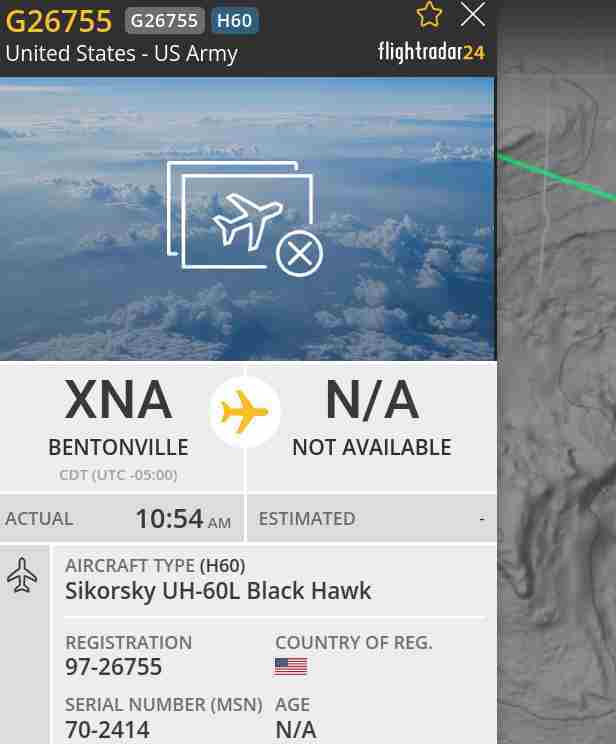Click the favorite star icon
Image resolution: width=616 pixels, height=744 pixels.
pos(429,15)
